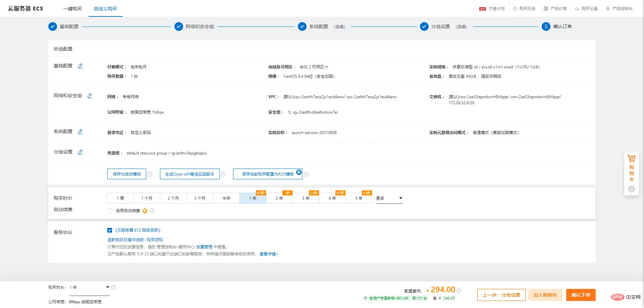This screenshot has width=644, height=308.
Task: Open 购买历史 from the top bar
Action: 524,9
